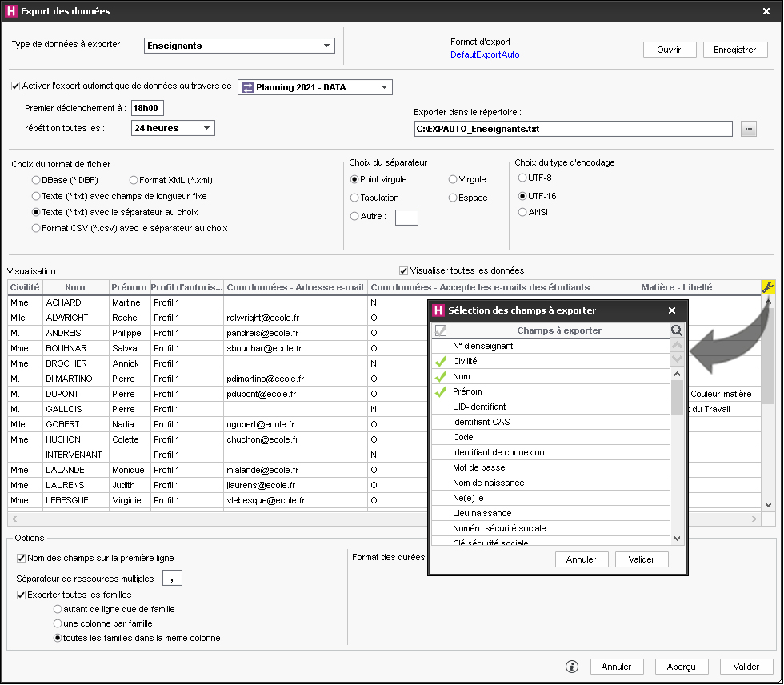Click field list scrollbar down arrow
Image resolution: width=784 pixels, height=685 pixels.
pyautogui.click(x=677, y=539)
